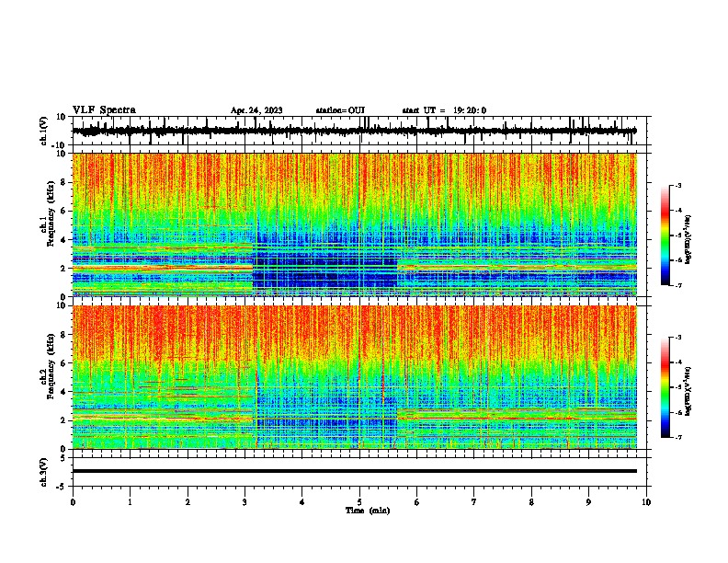This screenshot has width=728, height=563.
Task: Click the "-3" value on ch.1 colorbar
Action: 678,185
